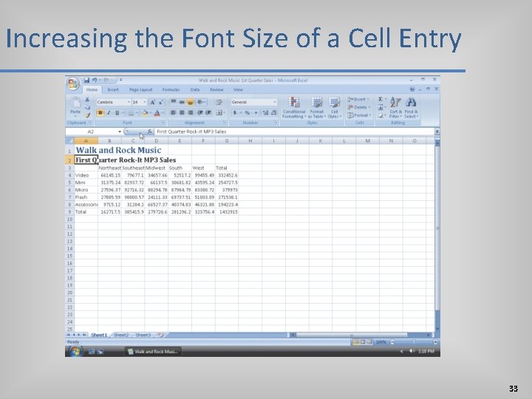Apply the Fill Color bucket
Viewport: 532px width, 399px height.
145,113
